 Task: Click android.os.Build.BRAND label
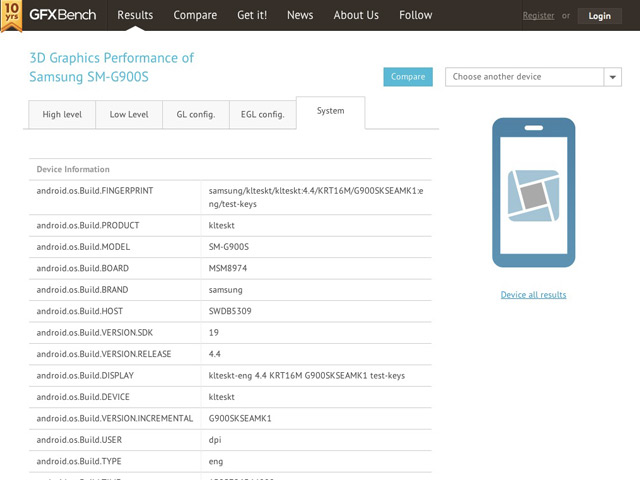tap(82, 290)
